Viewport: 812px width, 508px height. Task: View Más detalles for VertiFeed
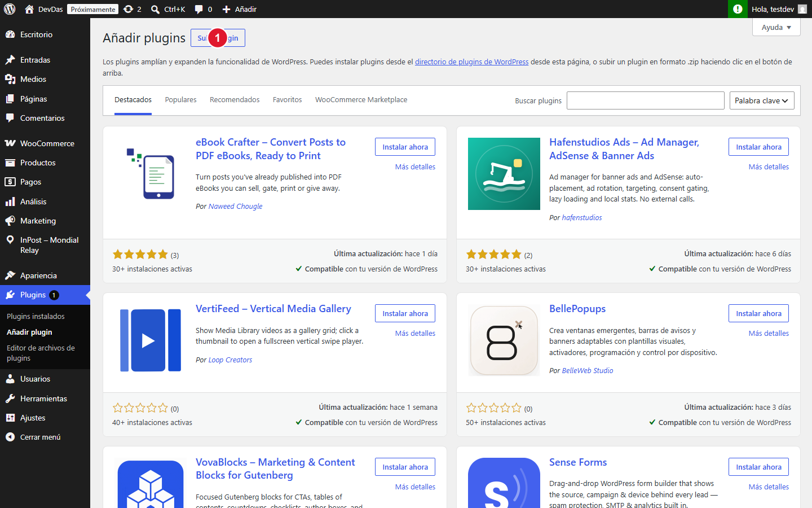coord(415,333)
